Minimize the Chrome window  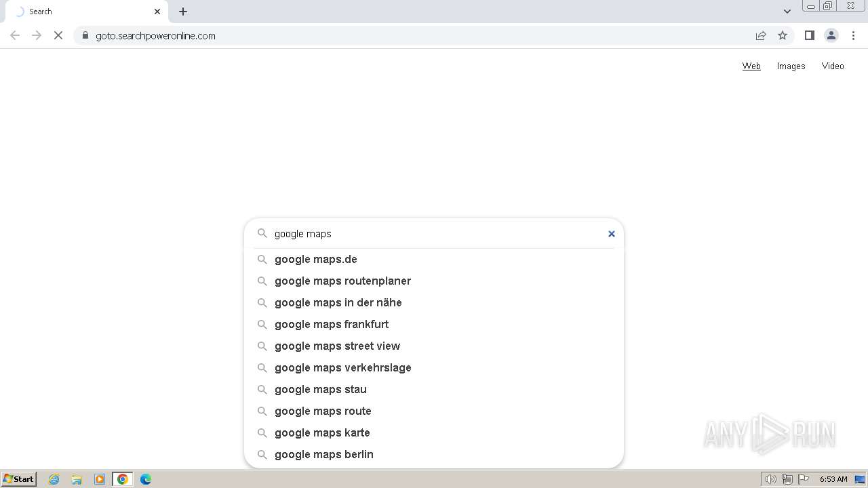click(810, 6)
